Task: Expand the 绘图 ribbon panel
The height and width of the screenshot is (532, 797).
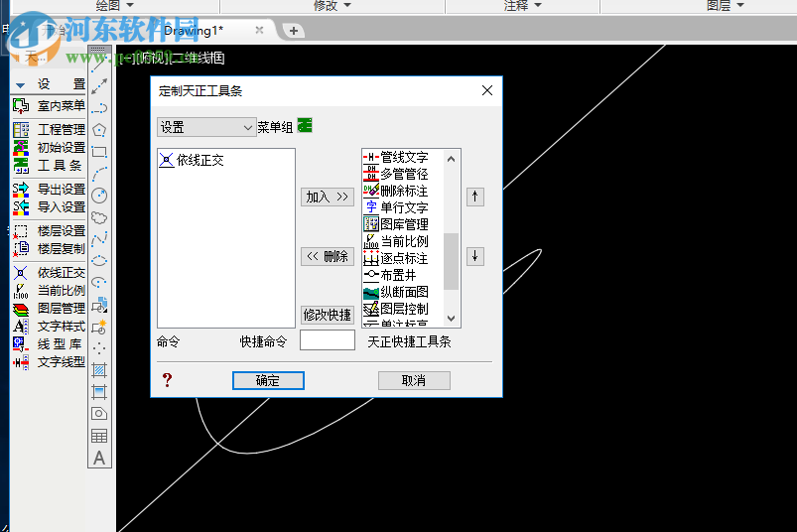Action: click(x=115, y=6)
